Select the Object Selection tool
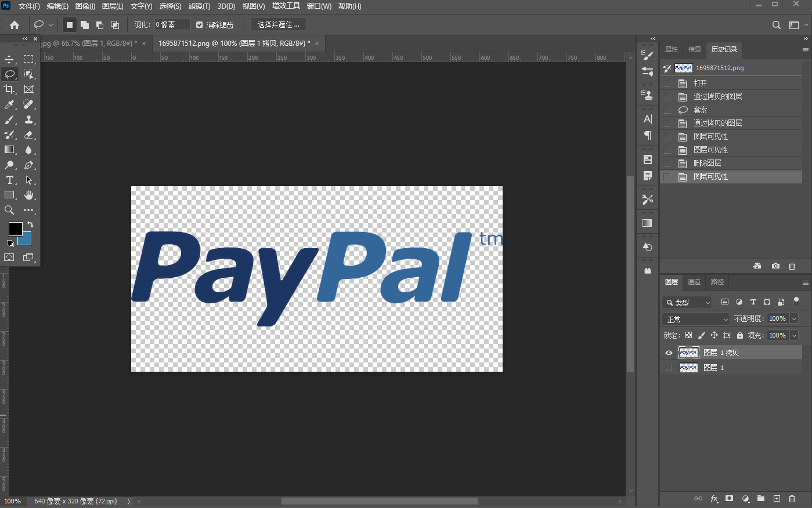Viewport: 812px width, 508px height. (28, 74)
